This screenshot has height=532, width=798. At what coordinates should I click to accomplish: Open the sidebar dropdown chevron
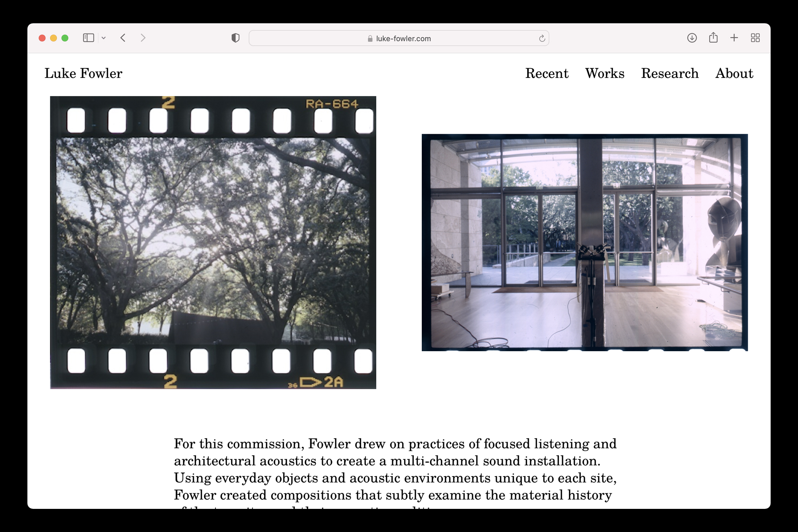(x=104, y=38)
